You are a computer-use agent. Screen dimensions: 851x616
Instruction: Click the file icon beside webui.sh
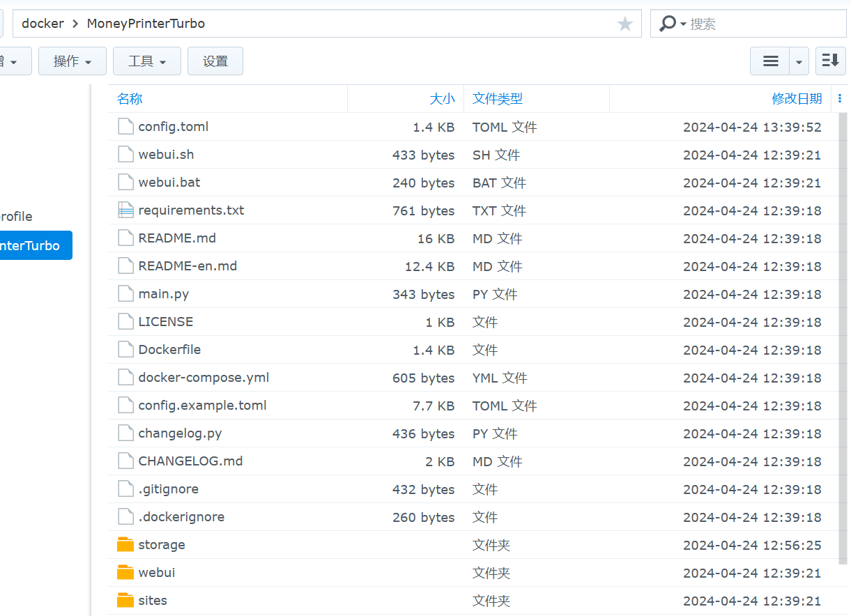(x=125, y=155)
